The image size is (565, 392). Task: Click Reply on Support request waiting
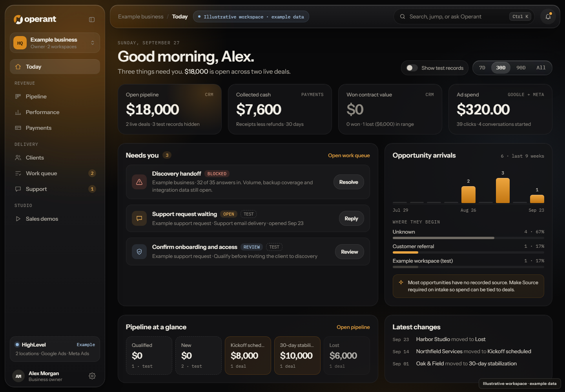click(x=352, y=218)
